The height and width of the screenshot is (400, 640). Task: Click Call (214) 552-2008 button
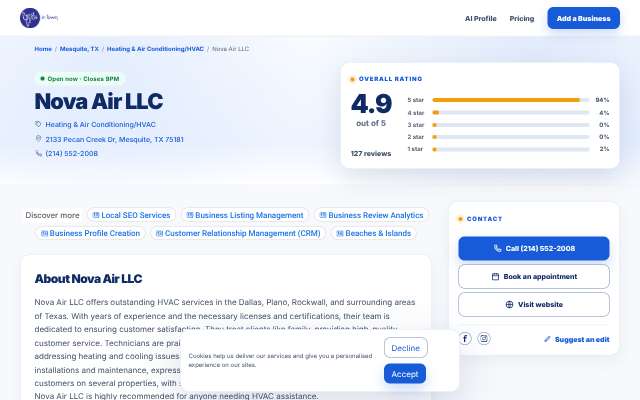(533, 248)
